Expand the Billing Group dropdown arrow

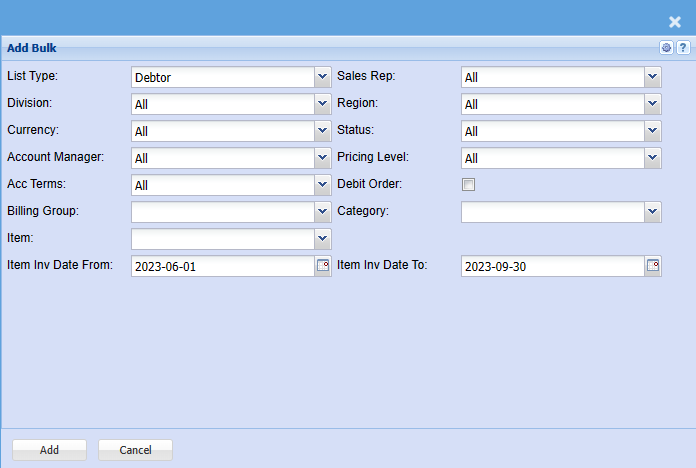tap(323, 212)
